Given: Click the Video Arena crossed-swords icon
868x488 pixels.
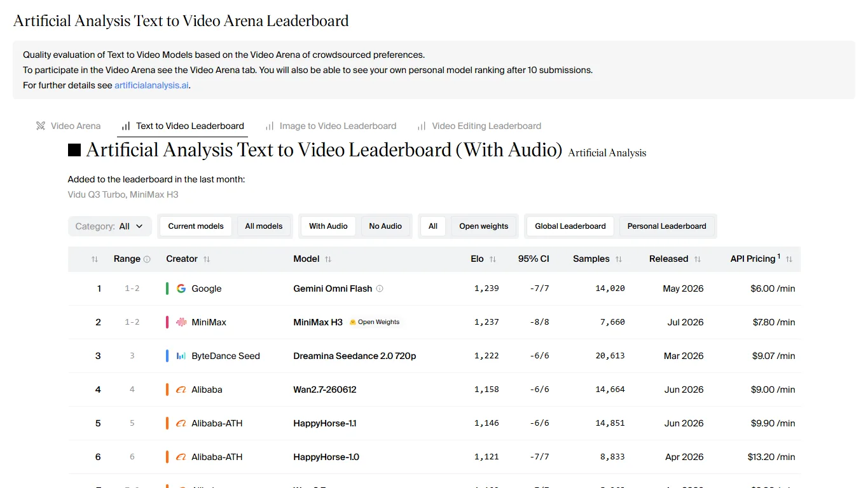Looking at the screenshot, I should coord(41,126).
